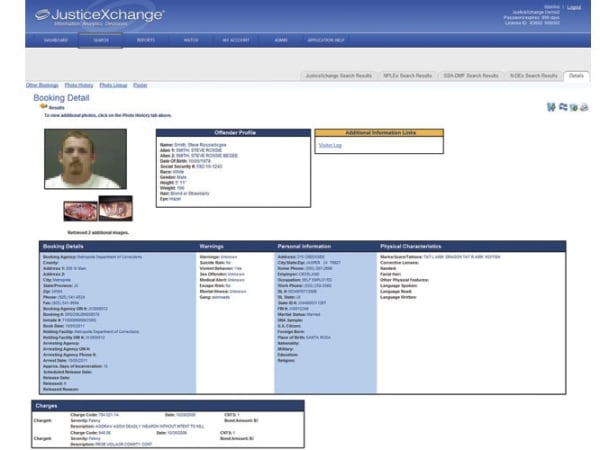Image resolution: width=600 pixels, height=450 pixels.
Task: Open the Visitor Log link
Action: click(330, 145)
